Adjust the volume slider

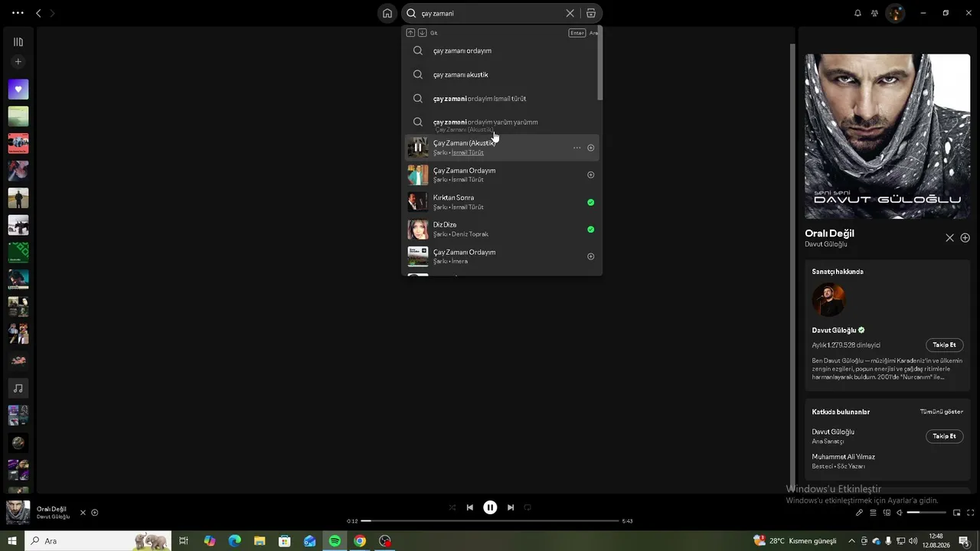[x=926, y=513]
